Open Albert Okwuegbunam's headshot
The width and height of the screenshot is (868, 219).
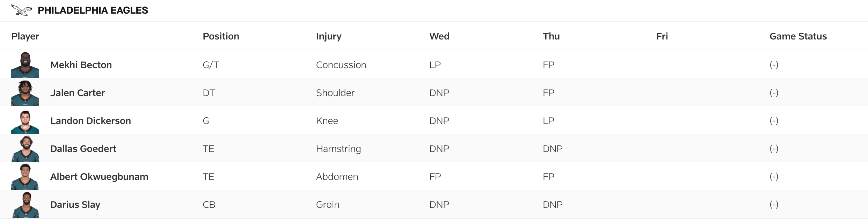(25, 177)
